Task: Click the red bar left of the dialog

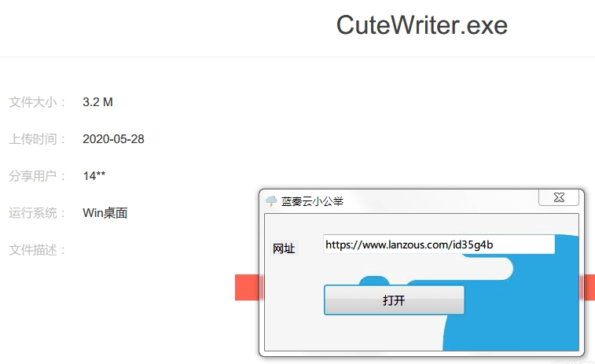Action: (x=247, y=288)
